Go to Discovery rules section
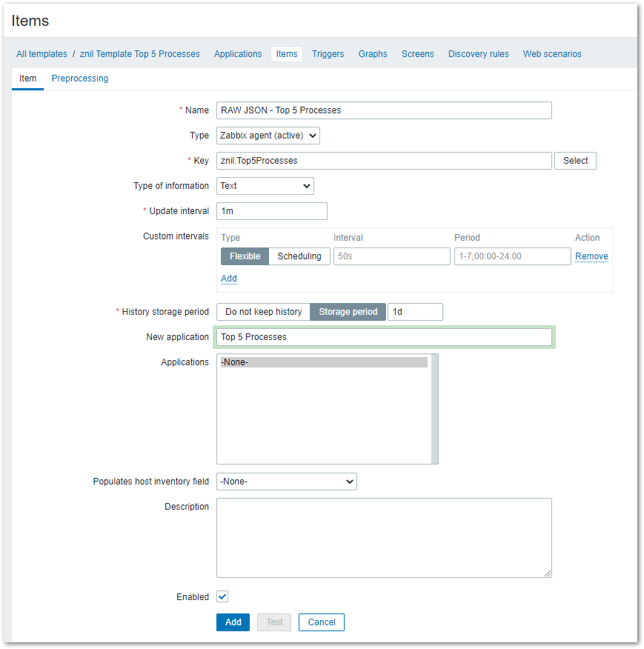Image resolution: width=644 pixels, height=649 pixels. tap(478, 54)
